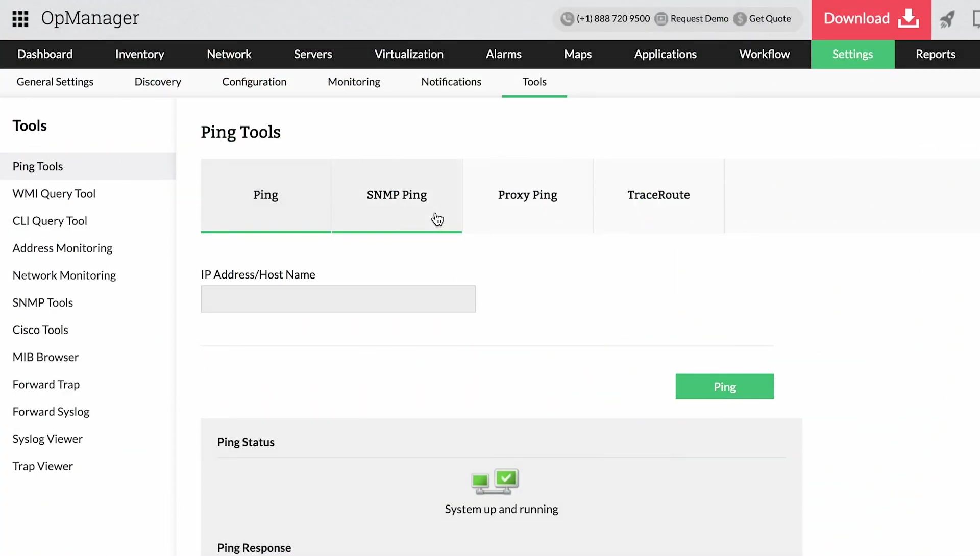Open the Applications menu
The height and width of the screenshot is (556, 980).
click(x=665, y=54)
